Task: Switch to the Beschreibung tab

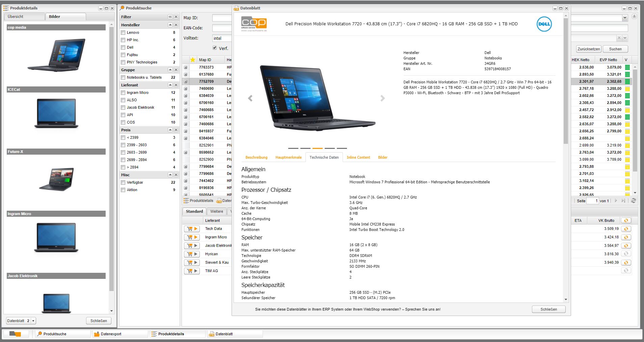Action: [256, 157]
